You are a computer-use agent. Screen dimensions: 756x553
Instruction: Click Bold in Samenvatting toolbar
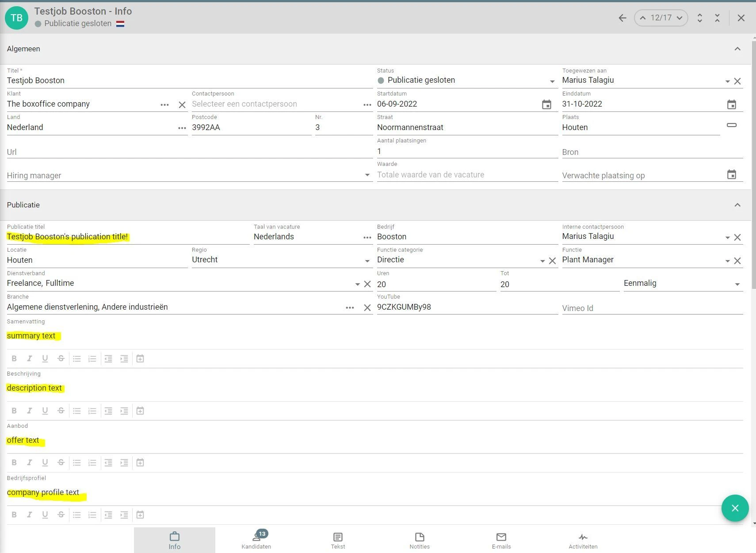click(x=14, y=358)
